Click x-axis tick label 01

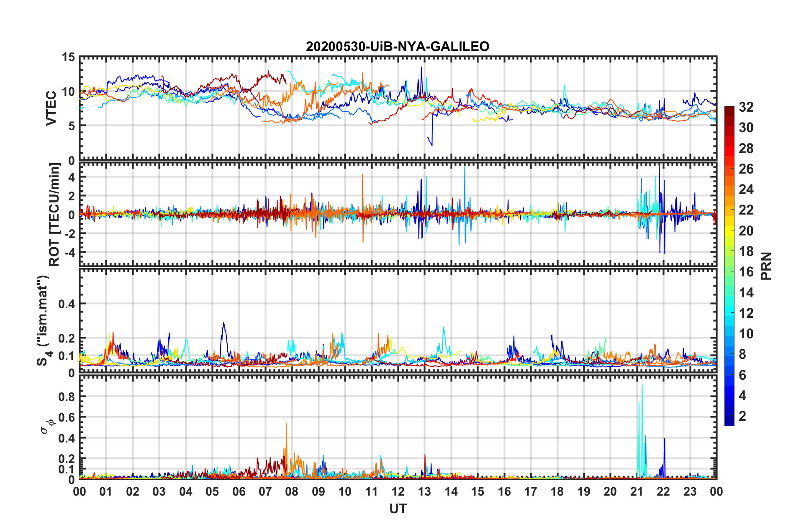pos(106,491)
